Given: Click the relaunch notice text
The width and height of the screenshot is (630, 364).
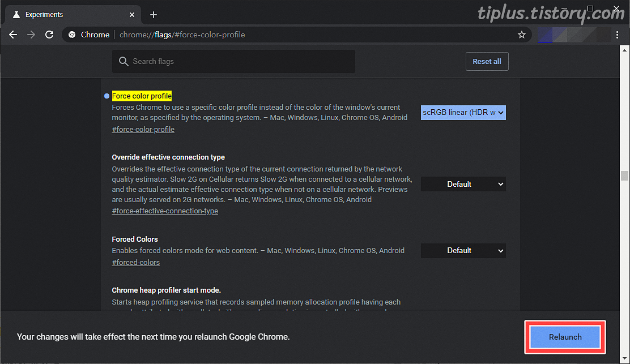Looking at the screenshot, I should point(153,337).
